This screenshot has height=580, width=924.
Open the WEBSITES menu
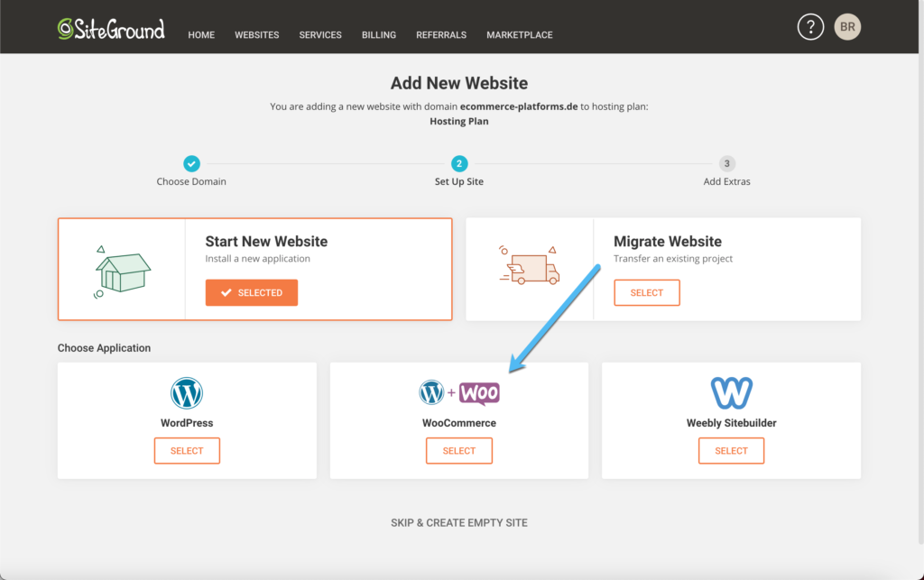click(257, 35)
